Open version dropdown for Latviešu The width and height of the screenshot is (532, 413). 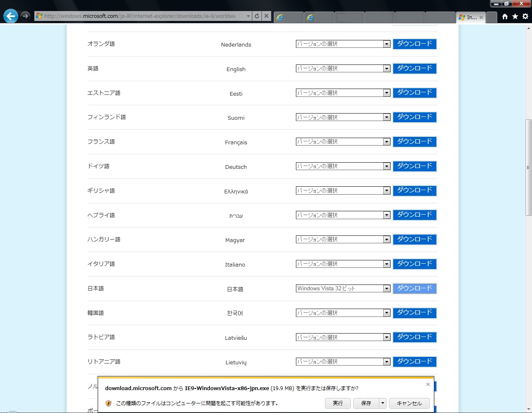(x=343, y=337)
